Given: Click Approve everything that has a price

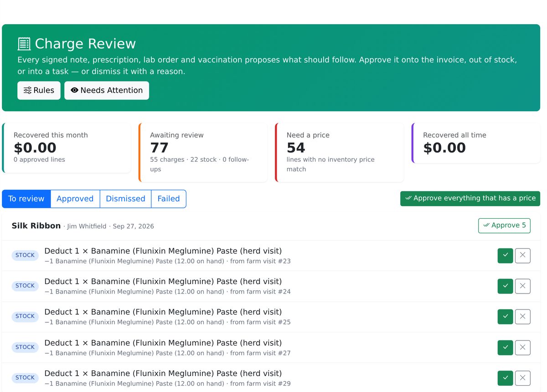Looking at the screenshot, I should [470, 198].
